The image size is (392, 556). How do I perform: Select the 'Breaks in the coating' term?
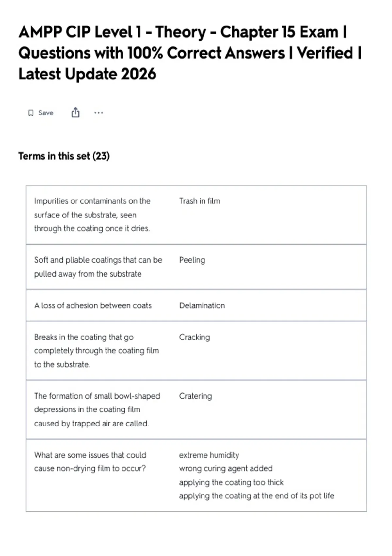(96, 351)
